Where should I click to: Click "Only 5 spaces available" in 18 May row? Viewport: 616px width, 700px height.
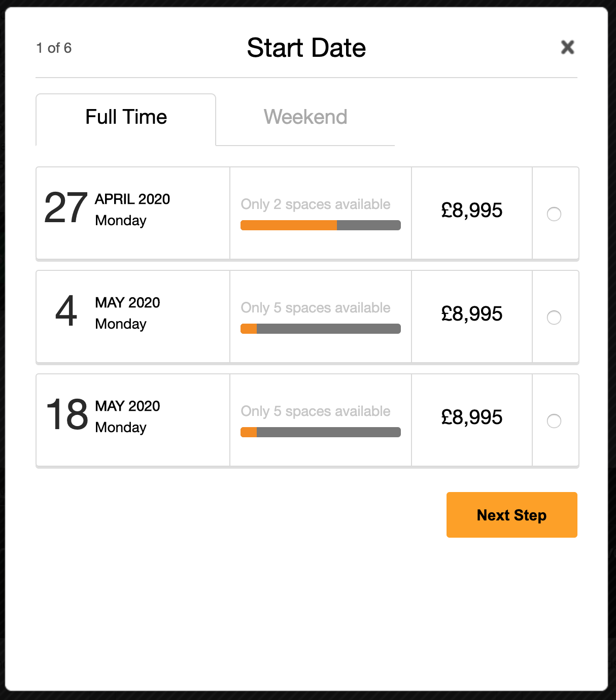(x=316, y=411)
